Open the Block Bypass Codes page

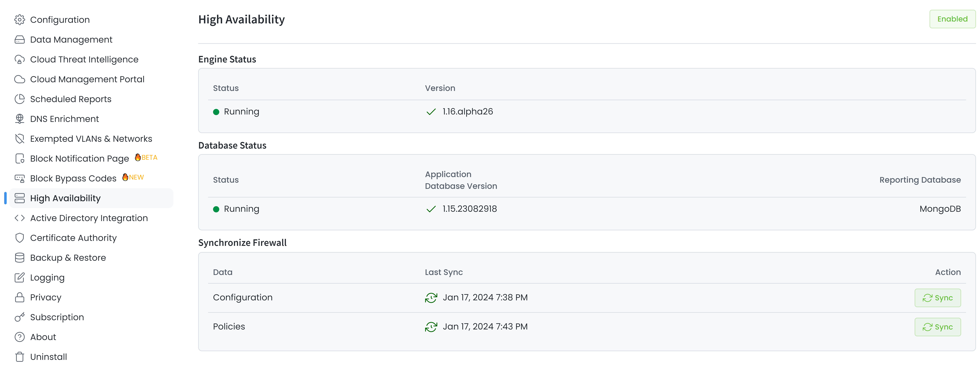coord(73,178)
